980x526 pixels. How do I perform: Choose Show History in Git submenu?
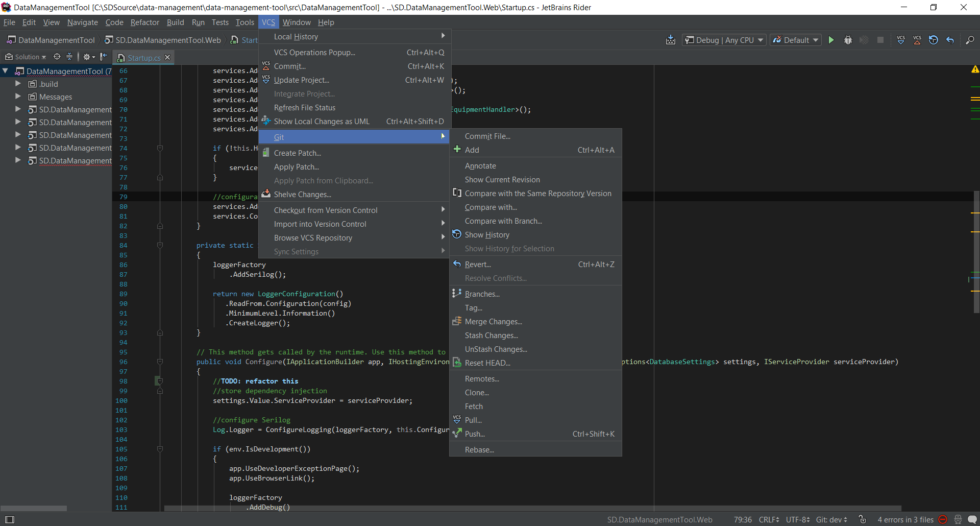(535, 235)
